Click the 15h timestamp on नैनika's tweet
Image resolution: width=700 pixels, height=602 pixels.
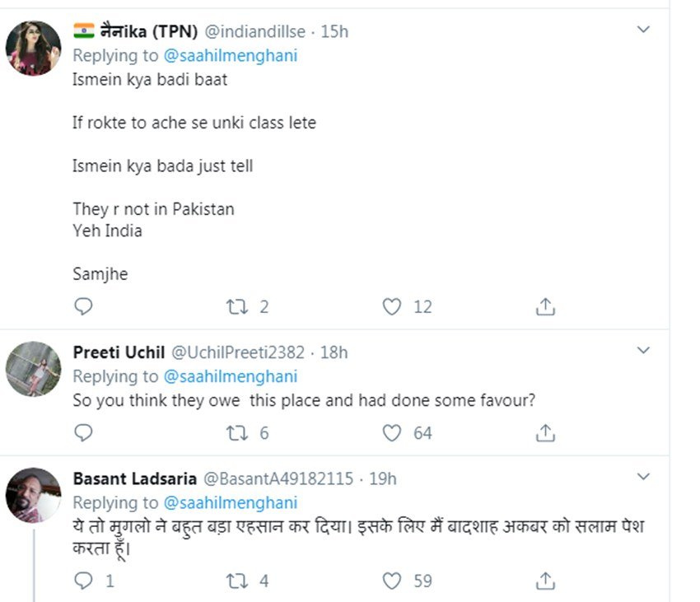(337, 31)
